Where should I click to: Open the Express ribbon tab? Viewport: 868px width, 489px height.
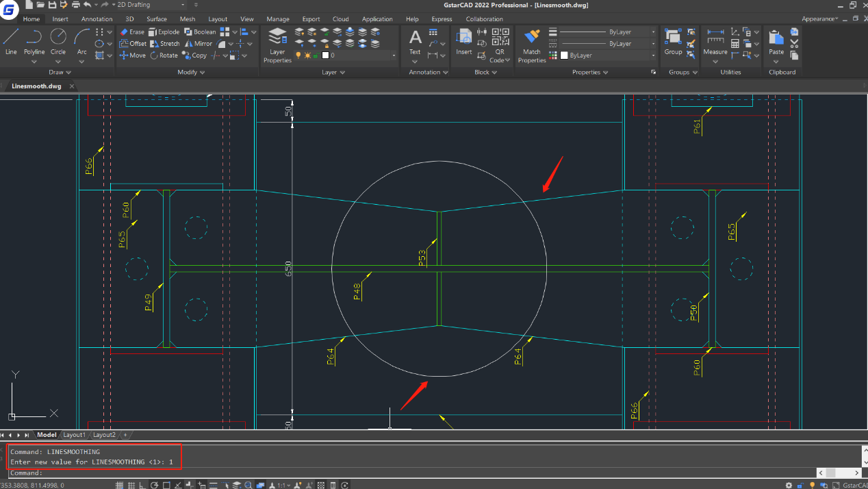(442, 19)
